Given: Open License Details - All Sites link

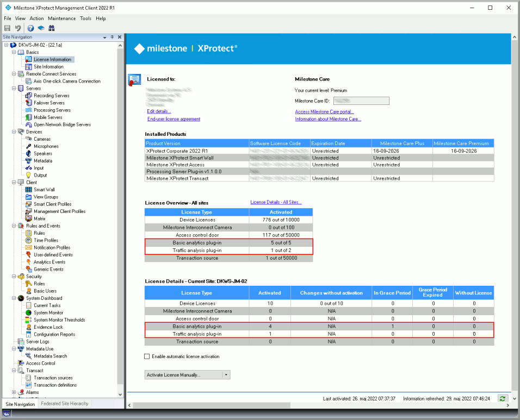Looking at the screenshot, I should pyautogui.click(x=276, y=202).
